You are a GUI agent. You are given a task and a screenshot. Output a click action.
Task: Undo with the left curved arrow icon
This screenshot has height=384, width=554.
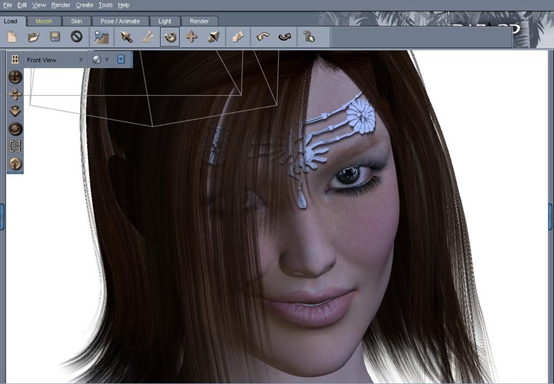pyautogui.click(x=263, y=37)
